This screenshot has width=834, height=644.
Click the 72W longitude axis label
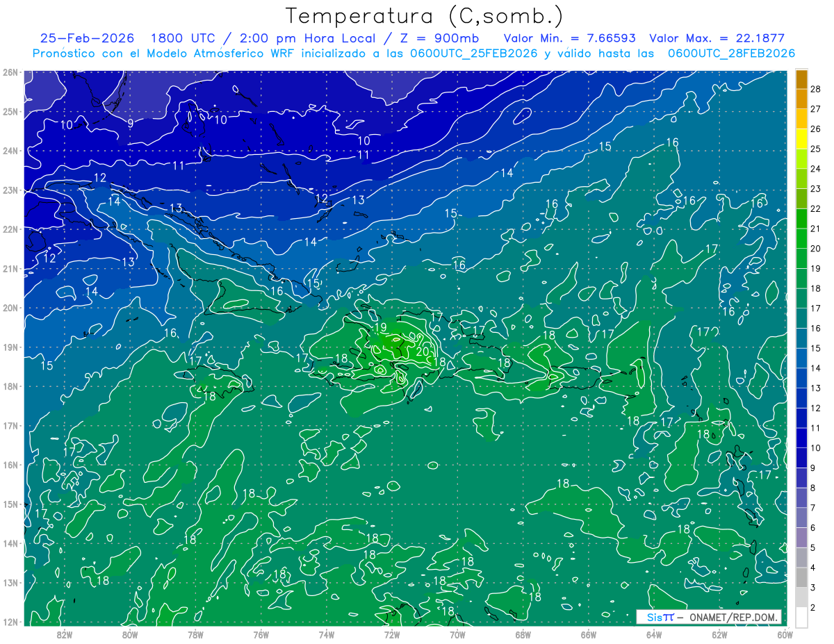coord(392,634)
